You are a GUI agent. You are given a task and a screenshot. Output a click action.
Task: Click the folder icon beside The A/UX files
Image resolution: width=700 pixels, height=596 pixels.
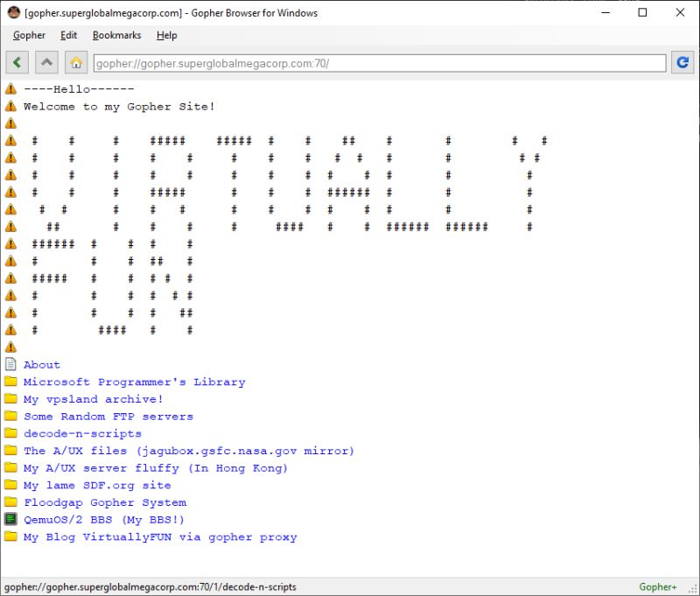(10, 451)
